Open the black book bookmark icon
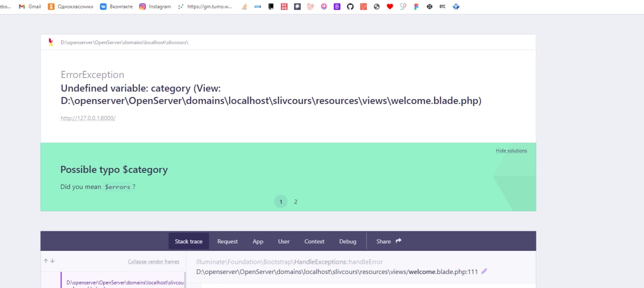 point(271,7)
